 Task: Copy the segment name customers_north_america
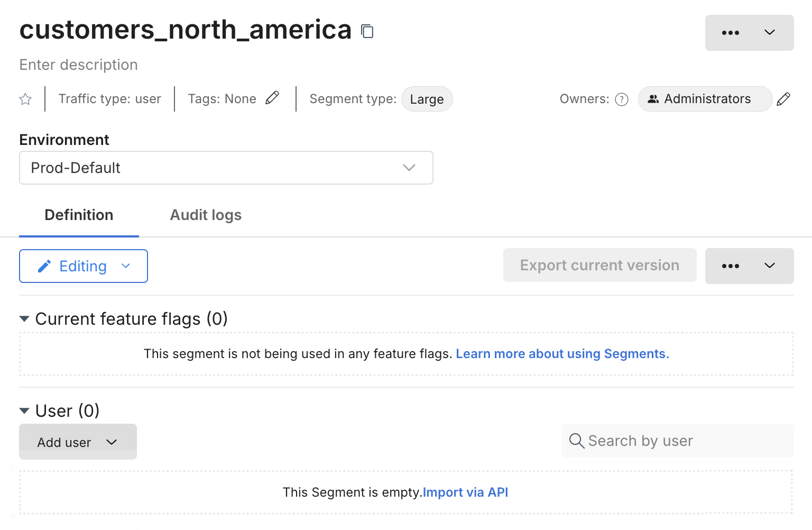[x=367, y=31]
